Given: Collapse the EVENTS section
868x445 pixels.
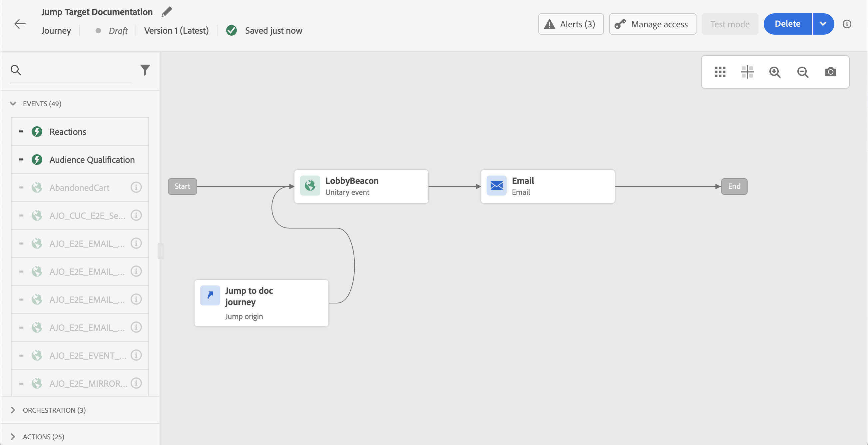Looking at the screenshot, I should tap(13, 103).
